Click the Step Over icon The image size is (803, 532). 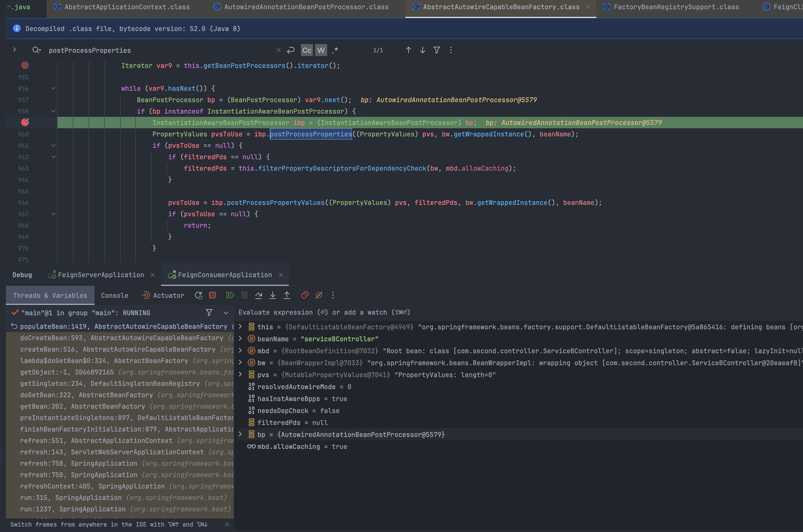coord(259,295)
